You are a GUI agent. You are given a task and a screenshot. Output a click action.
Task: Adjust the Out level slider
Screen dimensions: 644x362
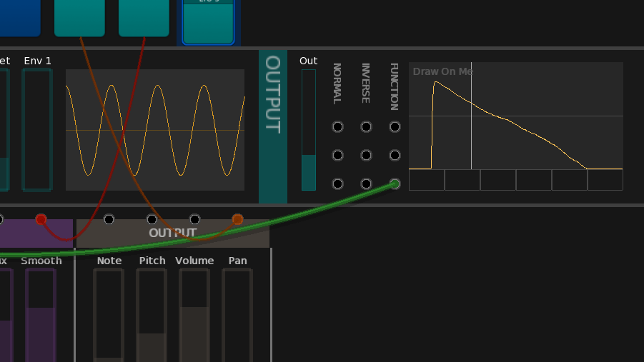308,130
